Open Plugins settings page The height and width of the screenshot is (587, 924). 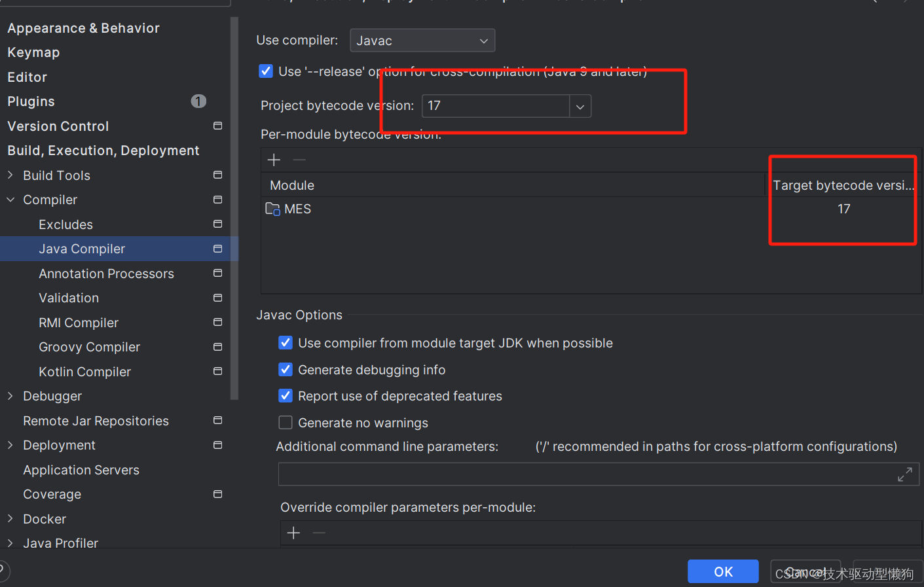tap(31, 101)
